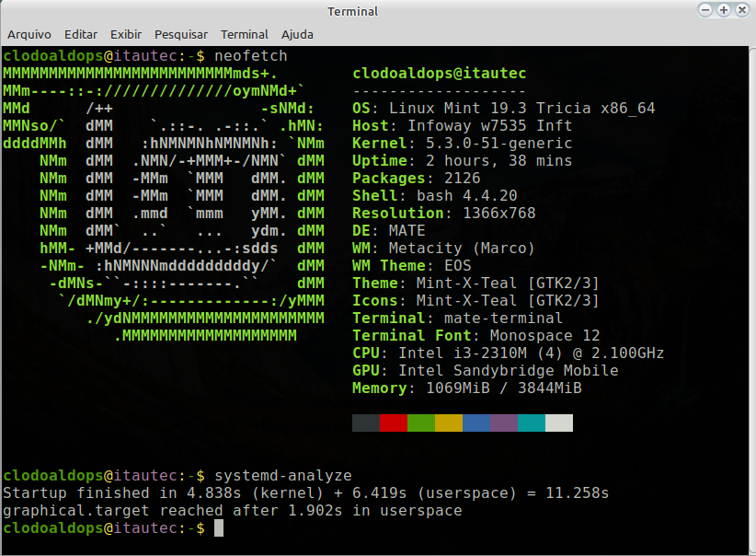Open the Pesquisar menu
This screenshot has height=556, width=756.
coord(181,34)
